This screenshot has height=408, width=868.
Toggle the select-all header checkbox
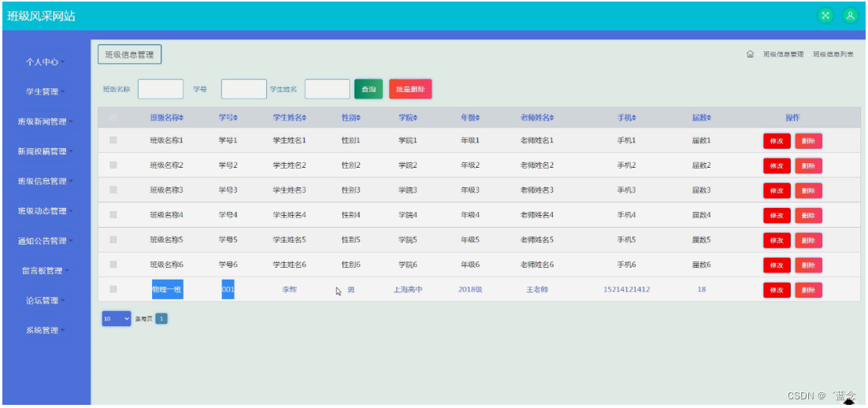113,117
